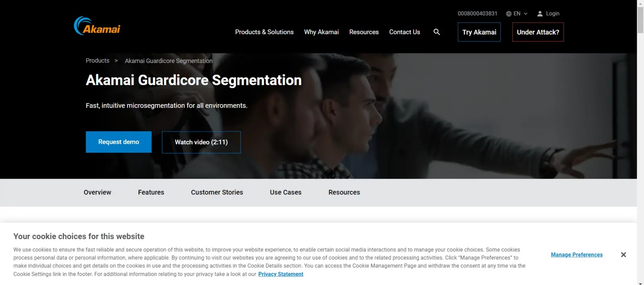Screen dimensions: 644x285
Task: Click the Akamai Guardicore Segmentation heading
Action: [194, 80]
